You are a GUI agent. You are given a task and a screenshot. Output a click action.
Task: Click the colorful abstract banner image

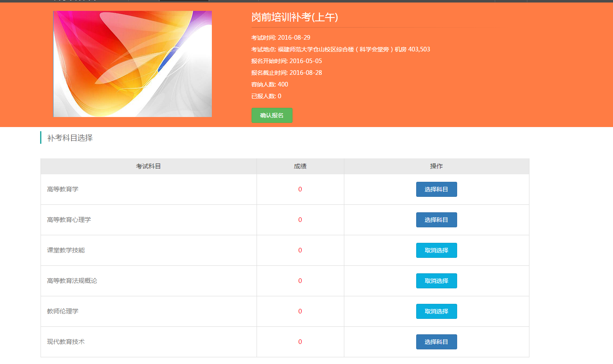tap(132, 64)
